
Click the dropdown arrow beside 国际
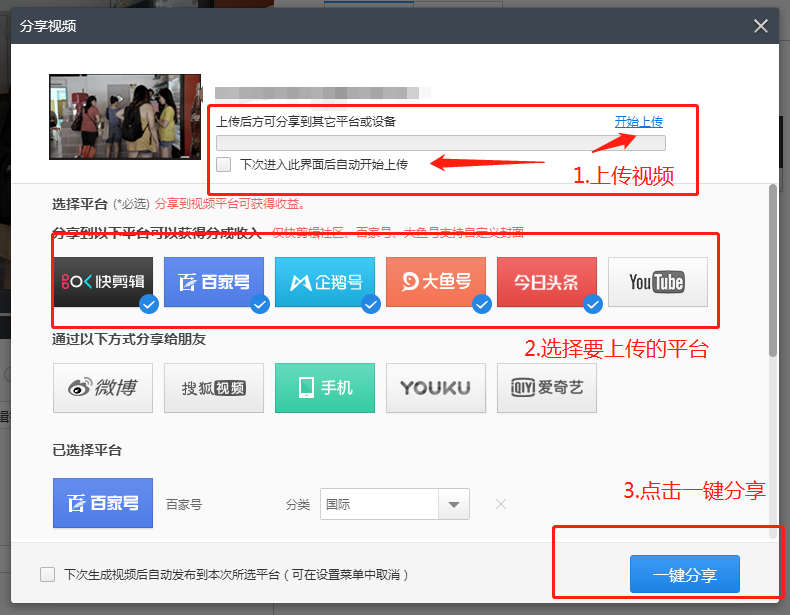454,504
